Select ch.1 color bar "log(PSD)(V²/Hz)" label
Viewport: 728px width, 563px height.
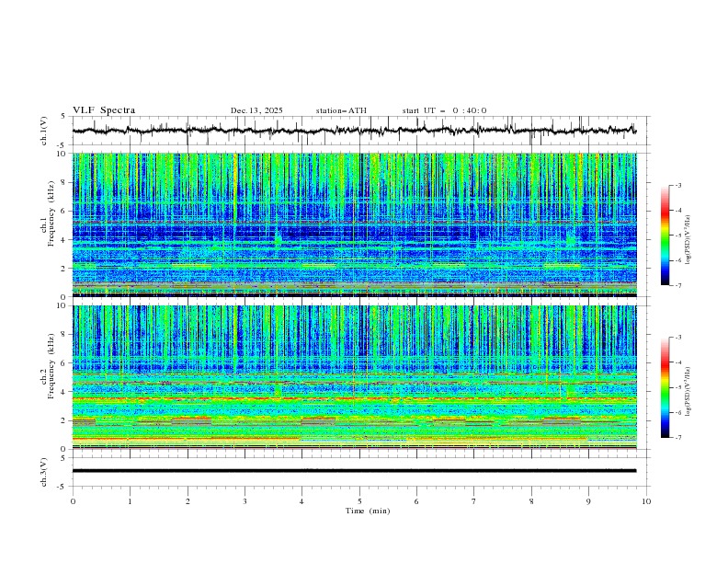coord(688,239)
